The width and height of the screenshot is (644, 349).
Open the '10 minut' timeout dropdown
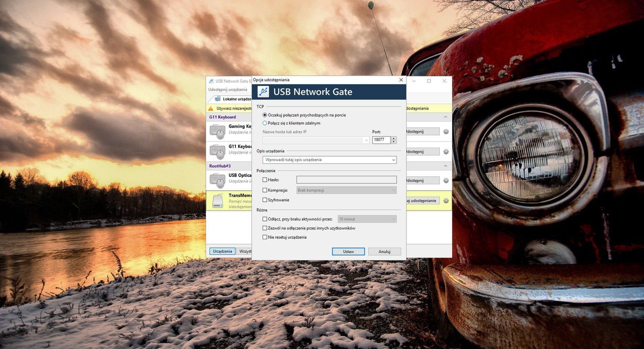[x=367, y=219]
